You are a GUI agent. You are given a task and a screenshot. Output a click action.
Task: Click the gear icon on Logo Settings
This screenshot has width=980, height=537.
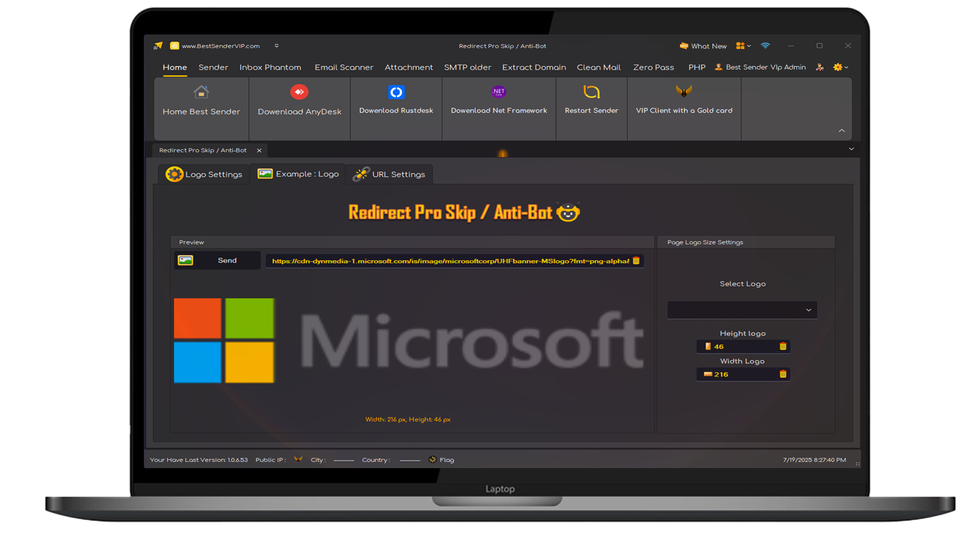(x=174, y=174)
